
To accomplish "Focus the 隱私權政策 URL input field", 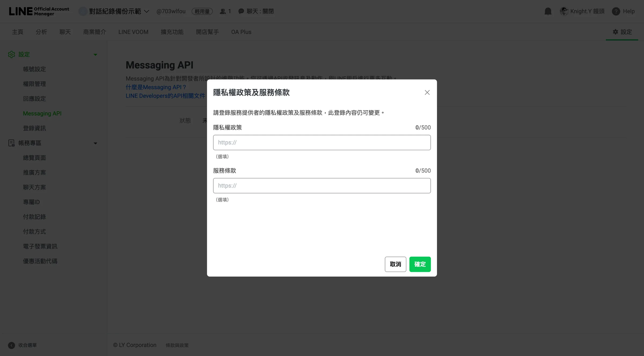I will pyautogui.click(x=322, y=143).
